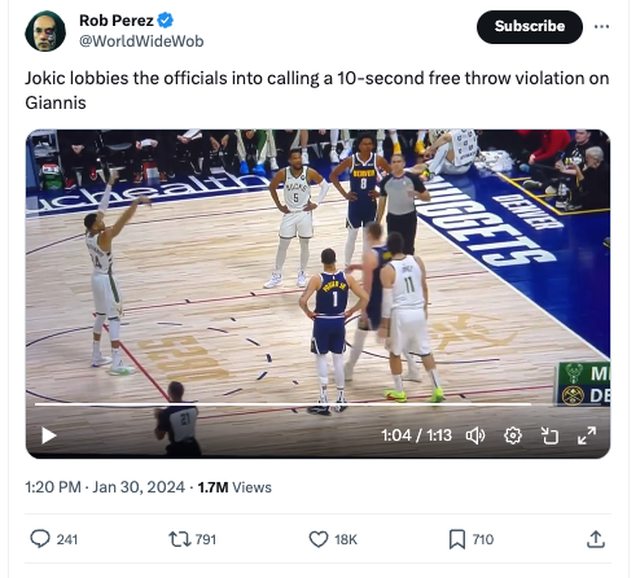Repost this tweet
The height and width of the screenshot is (578, 640).
click(179, 539)
